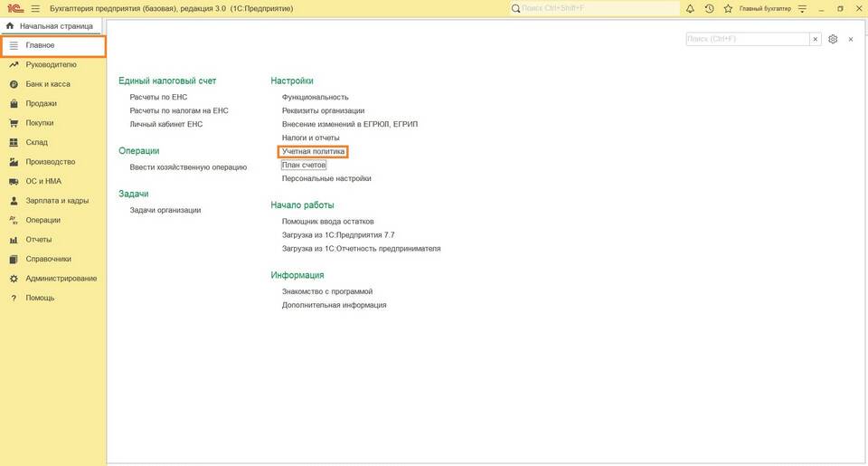Open the notifications bell icon
868x466 pixels.
point(691,8)
